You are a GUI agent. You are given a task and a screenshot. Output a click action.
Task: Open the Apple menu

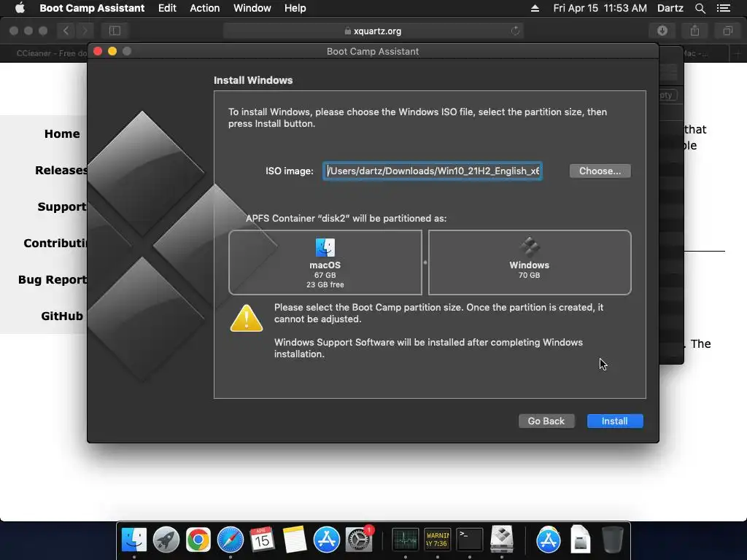[20, 8]
